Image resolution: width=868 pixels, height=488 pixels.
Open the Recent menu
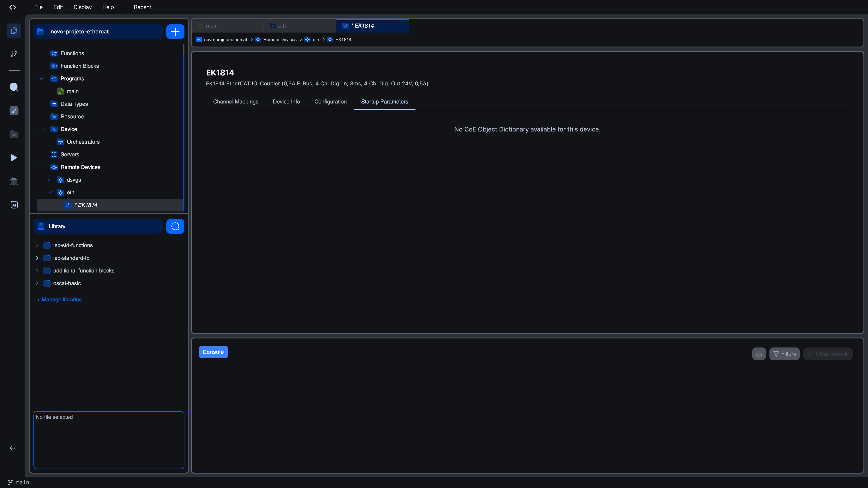142,7
